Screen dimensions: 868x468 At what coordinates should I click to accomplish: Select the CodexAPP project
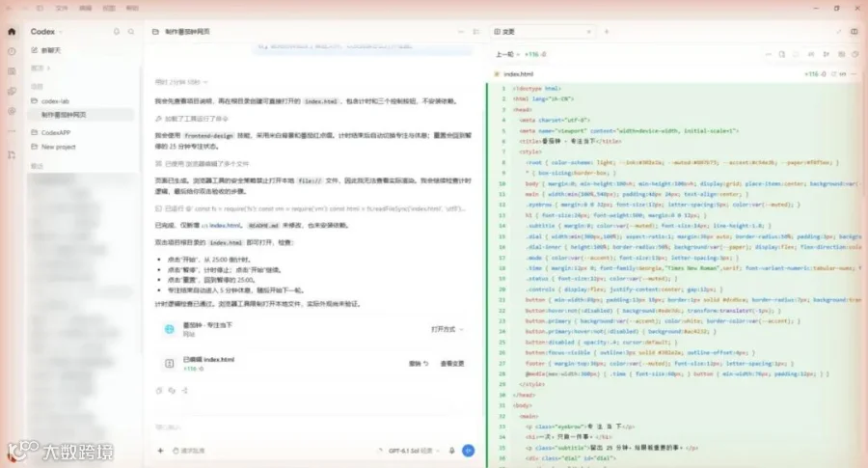(x=50, y=133)
